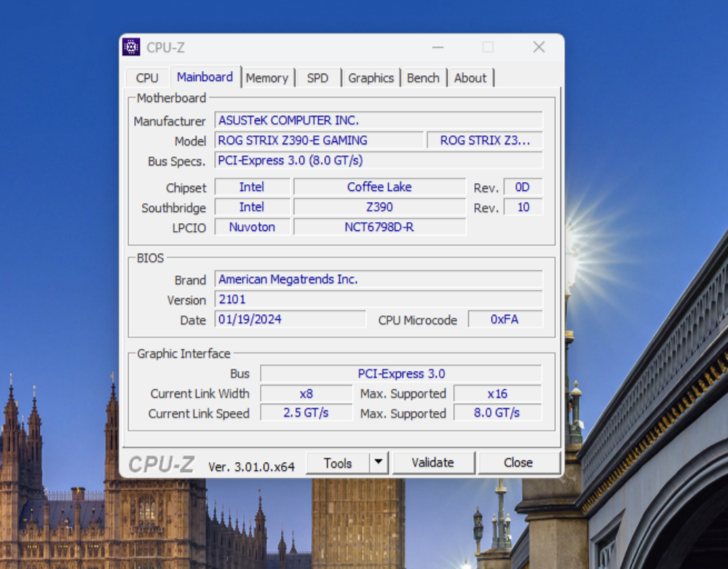The width and height of the screenshot is (728, 569).
Task: Click the Max. Supported width x16
Action: click(497, 393)
